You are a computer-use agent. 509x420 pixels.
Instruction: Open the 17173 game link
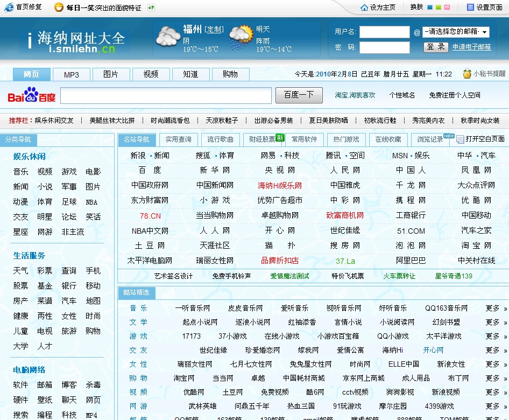click(x=191, y=336)
